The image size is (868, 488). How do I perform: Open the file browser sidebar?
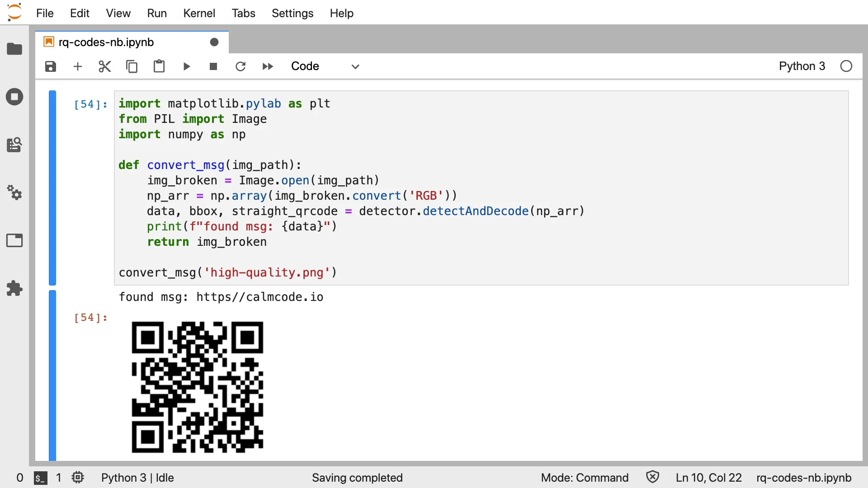click(14, 49)
